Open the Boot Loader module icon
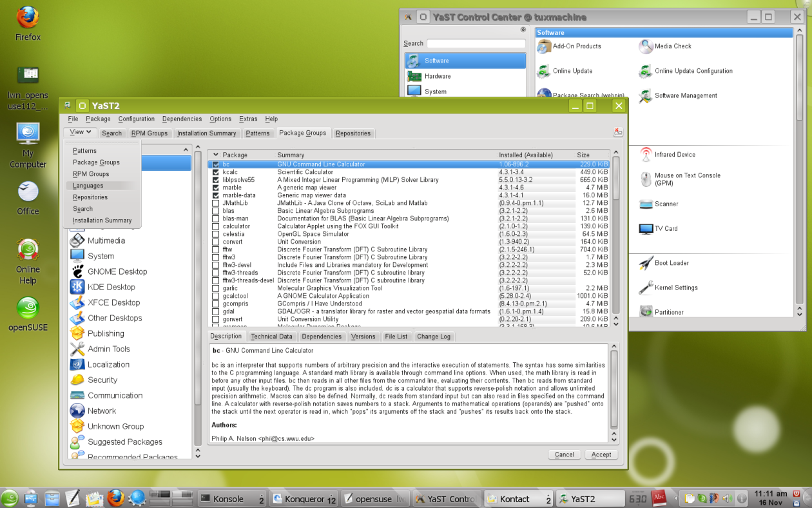Image resolution: width=812 pixels, height=508 pixels. tap(646, 263)
